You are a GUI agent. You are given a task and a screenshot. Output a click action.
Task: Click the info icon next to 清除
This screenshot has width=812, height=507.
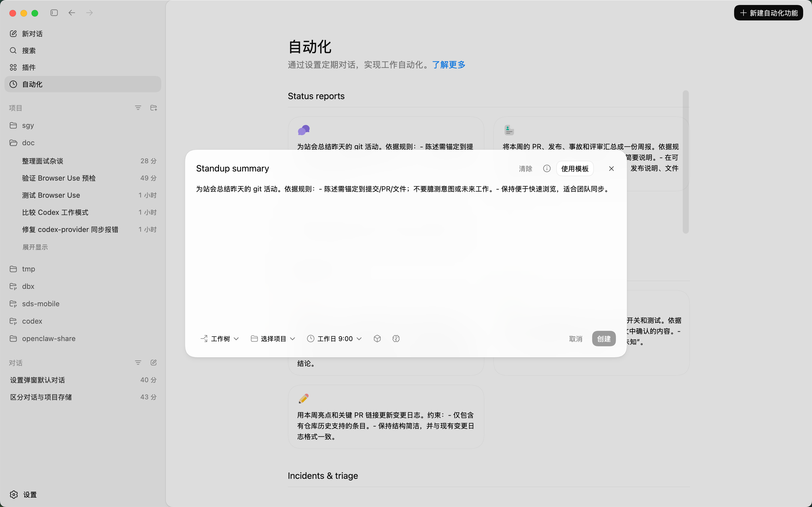[x=547, y=169]
